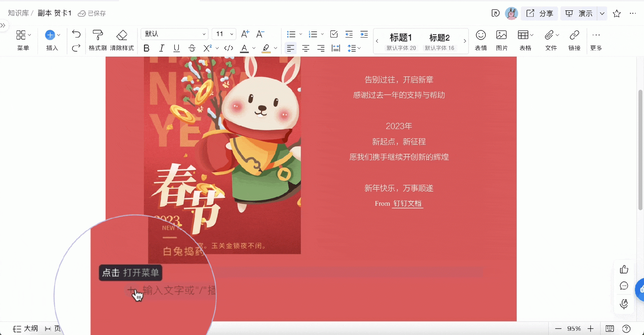Undo the last action
This screenshot has height=335, width=644.
(x=76, y=34)
